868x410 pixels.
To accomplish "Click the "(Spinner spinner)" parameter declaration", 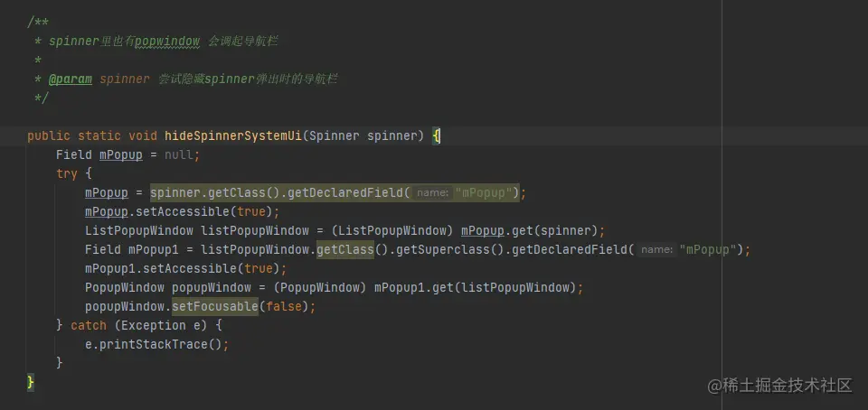I will coord(363,136).
